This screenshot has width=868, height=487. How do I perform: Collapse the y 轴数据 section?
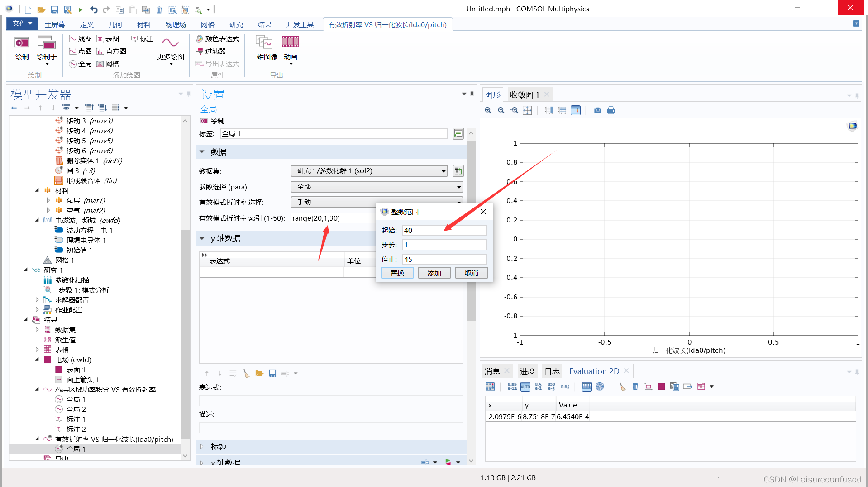click(x=202, y=238)
